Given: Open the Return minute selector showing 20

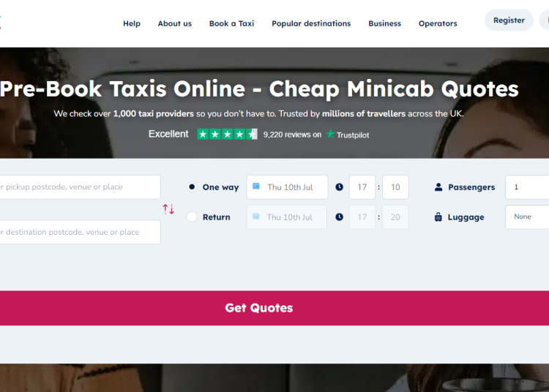Looking at the screenshot, I should (x=395, y=217).
